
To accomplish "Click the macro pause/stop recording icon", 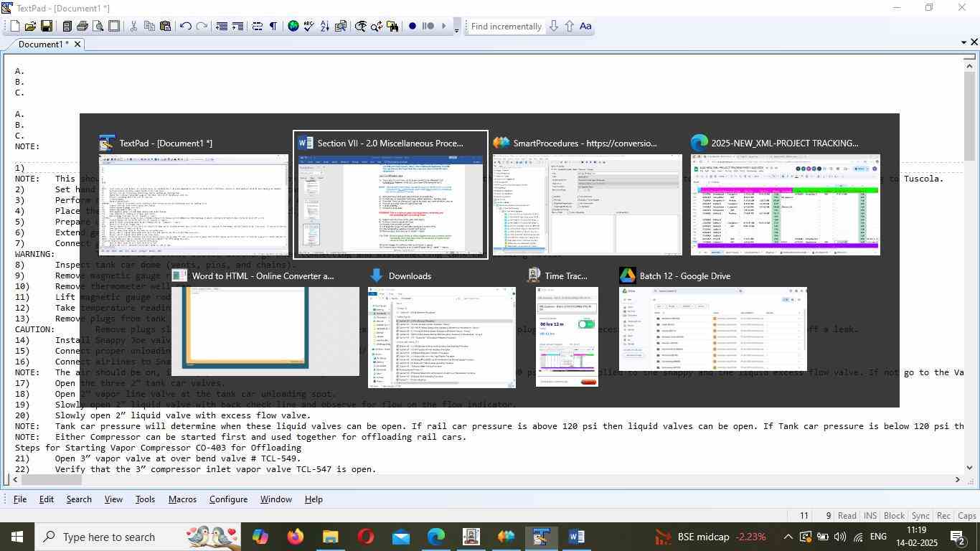I will pyautogui.click(x=428, y=26).
